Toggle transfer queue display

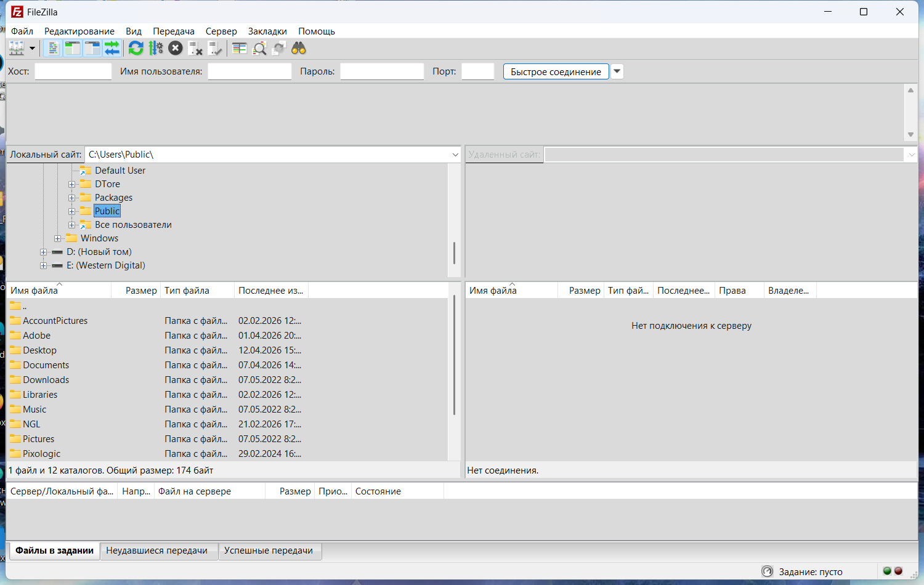tap(112, 48)
